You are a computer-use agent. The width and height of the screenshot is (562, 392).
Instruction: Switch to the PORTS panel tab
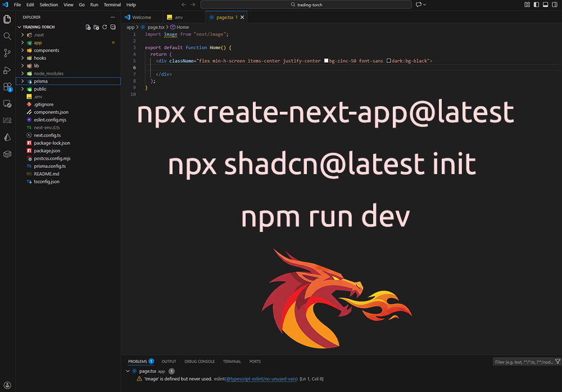pos(255,362)
